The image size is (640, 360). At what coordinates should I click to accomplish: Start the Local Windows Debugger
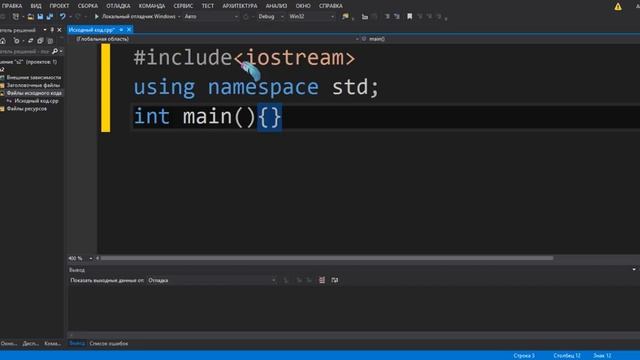135,17
